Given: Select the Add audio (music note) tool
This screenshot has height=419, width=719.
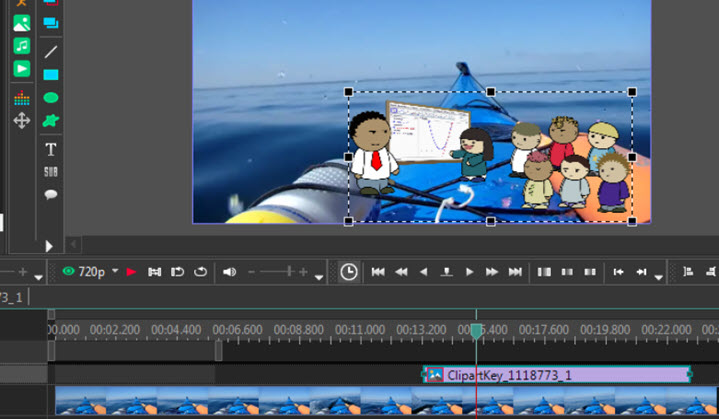Looking at the screenshot, I should click(22, 46).
